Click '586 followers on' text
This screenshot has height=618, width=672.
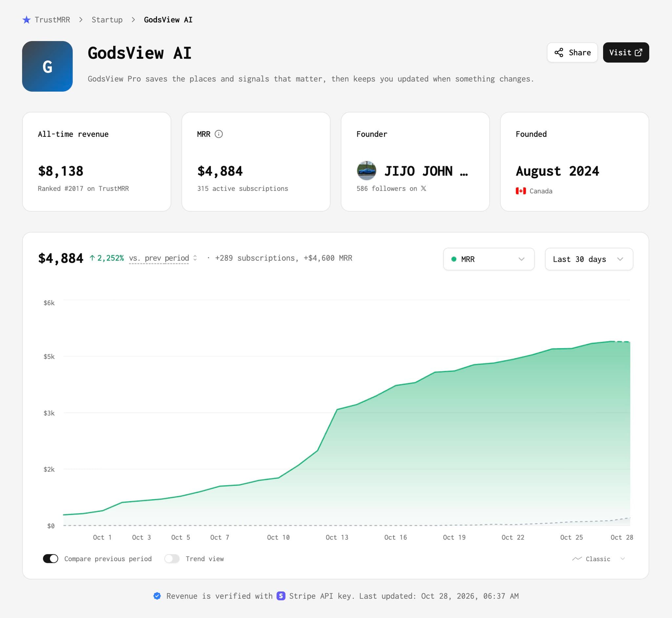pos(387,189)
